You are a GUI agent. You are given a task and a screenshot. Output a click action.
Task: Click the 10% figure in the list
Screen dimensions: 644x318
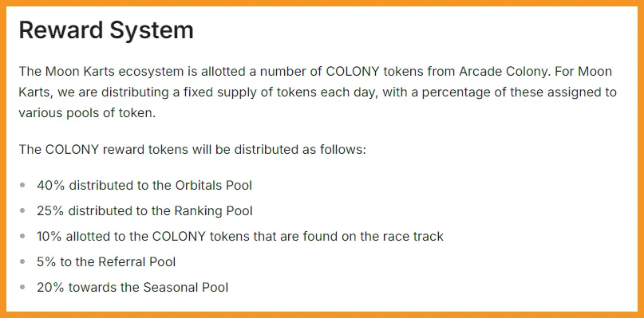49,236
